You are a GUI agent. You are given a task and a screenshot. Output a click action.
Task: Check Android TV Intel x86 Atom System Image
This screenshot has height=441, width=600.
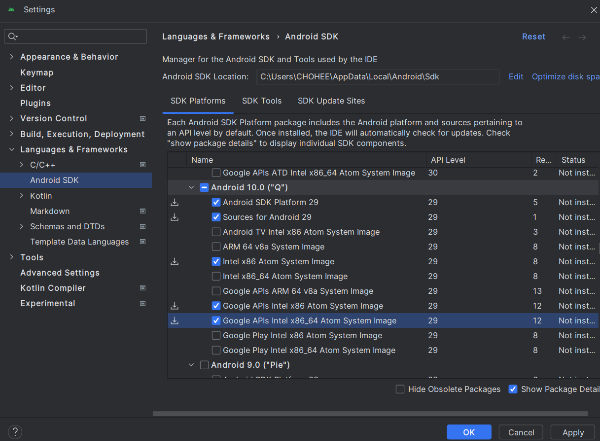[x=216, y=232]
